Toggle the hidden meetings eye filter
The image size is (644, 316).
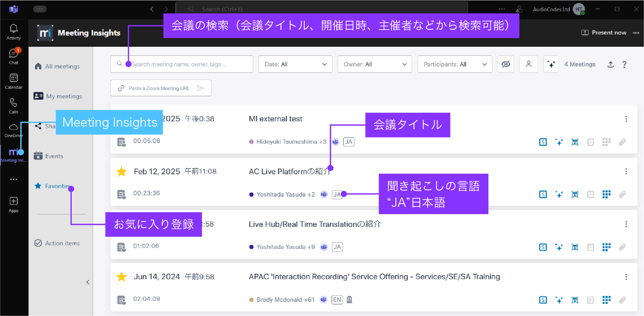506,64
